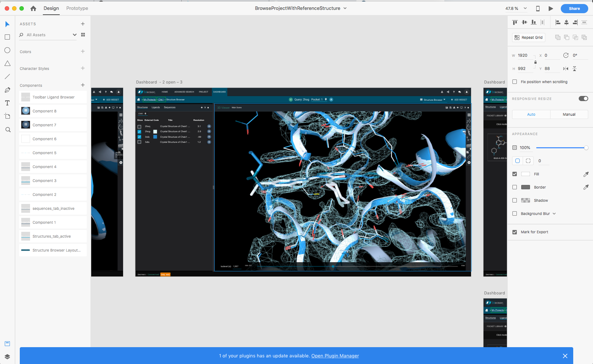Select the Text tool

(x=7, y=103)
